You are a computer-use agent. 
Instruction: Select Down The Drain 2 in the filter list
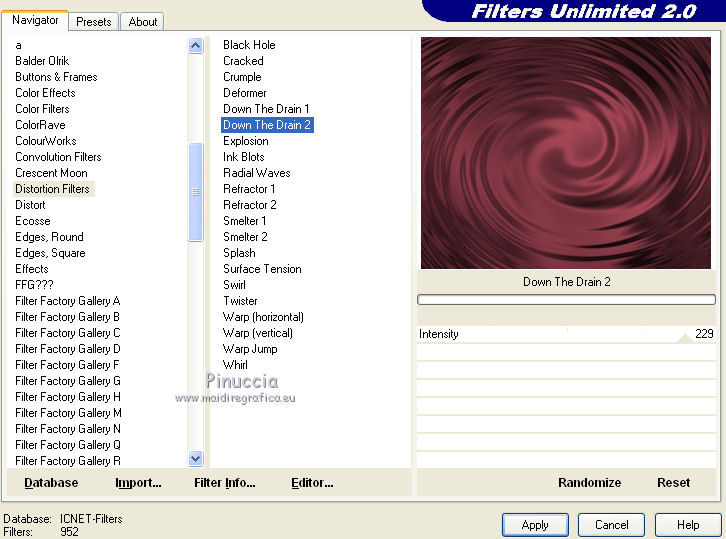267,125
